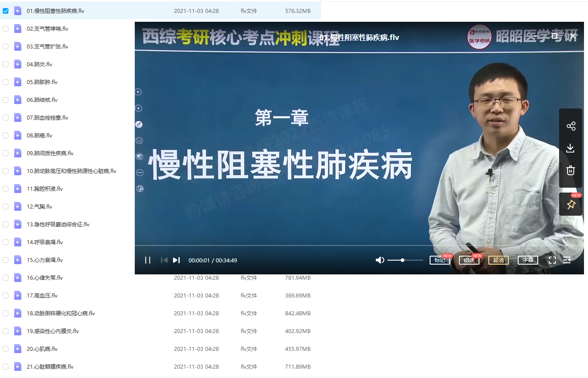Click the pin icon with NEW badge
This screenshot has width=588, height=378.
pos(571,204)
